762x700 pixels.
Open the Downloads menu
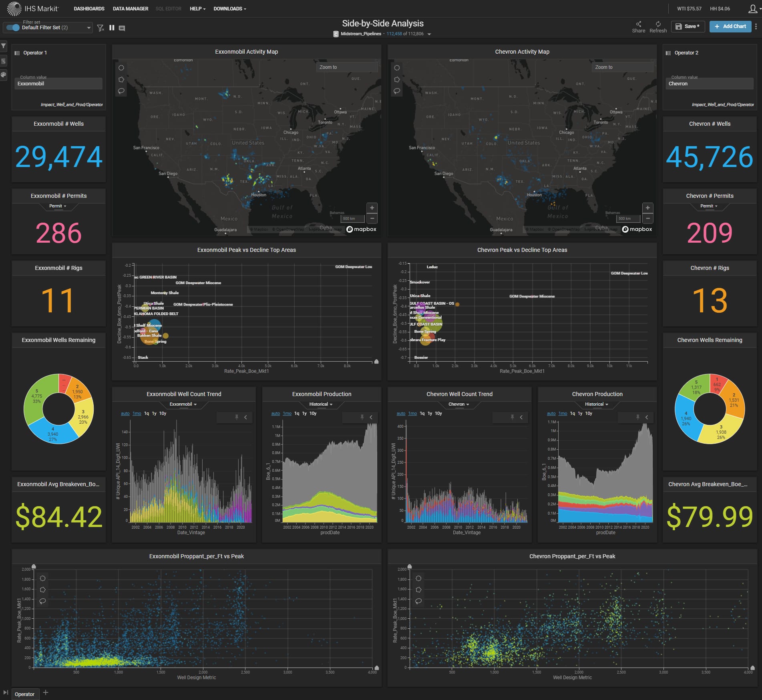click(x=229, y=9)
